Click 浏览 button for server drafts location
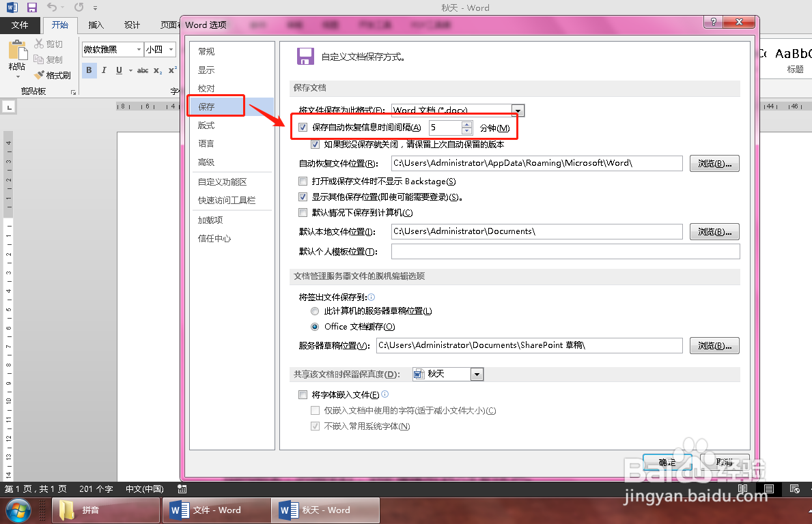 (x=714, y=345)
